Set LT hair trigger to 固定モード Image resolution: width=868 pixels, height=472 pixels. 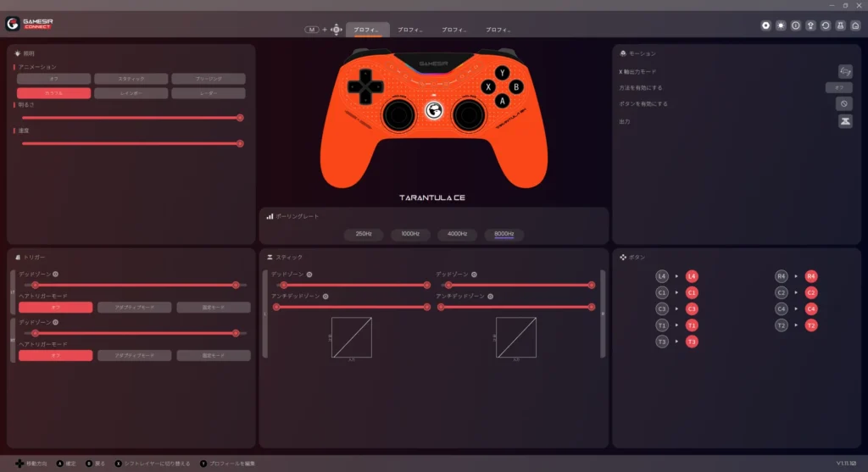[x=213, y=307]
